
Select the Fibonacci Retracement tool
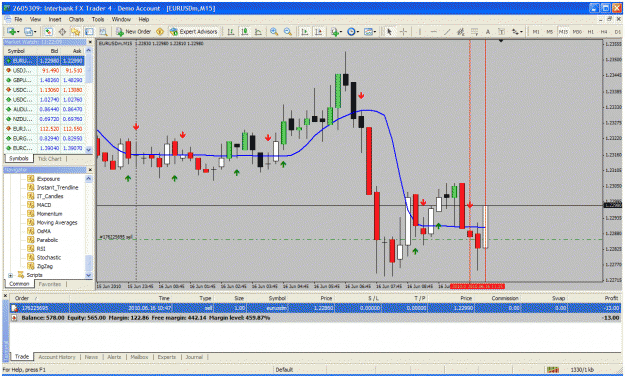(x=474, y=31)
